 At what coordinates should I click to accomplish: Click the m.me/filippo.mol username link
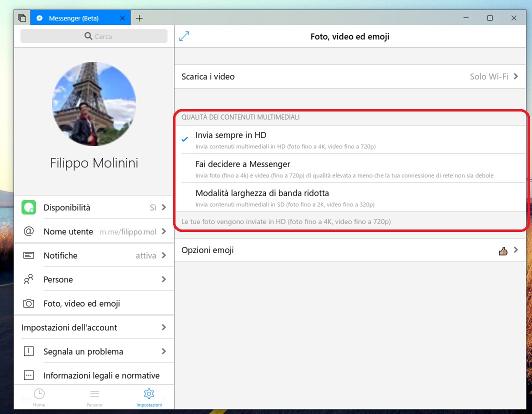[x=128, y=232]
